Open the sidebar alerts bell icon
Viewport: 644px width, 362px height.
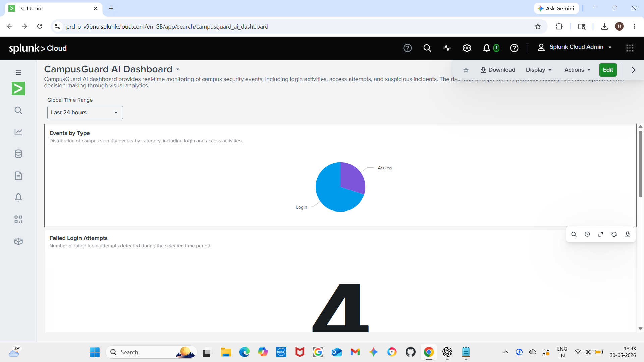18,197
